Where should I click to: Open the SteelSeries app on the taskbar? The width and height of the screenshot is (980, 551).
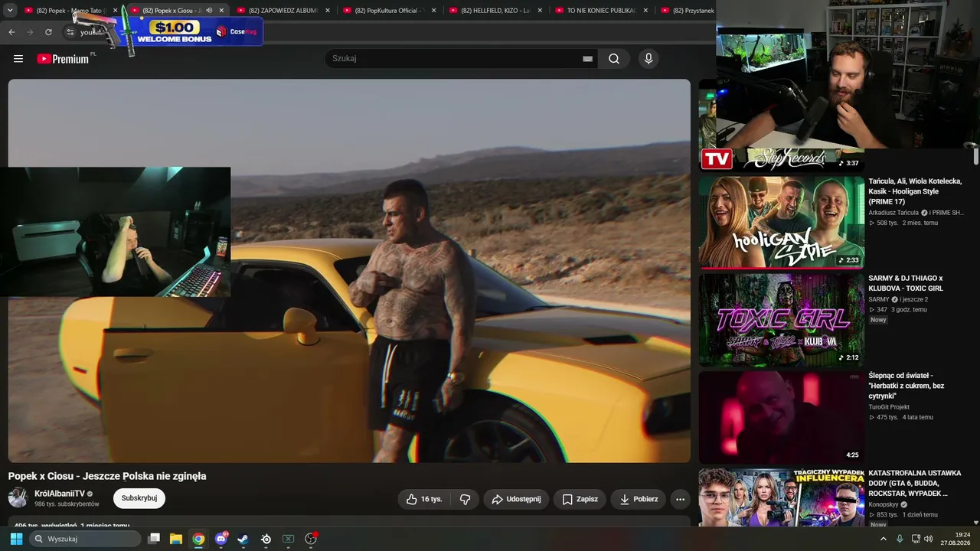pos(266,539)
